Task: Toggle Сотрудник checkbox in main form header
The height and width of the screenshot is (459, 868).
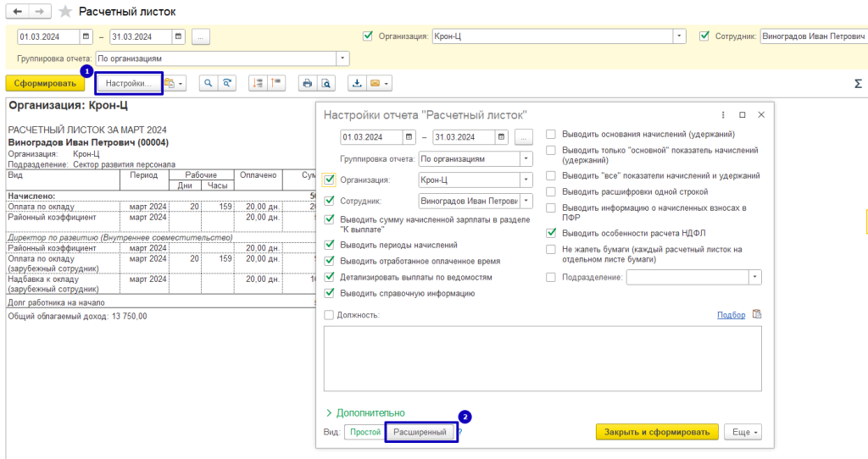Action: pos(704,36)
